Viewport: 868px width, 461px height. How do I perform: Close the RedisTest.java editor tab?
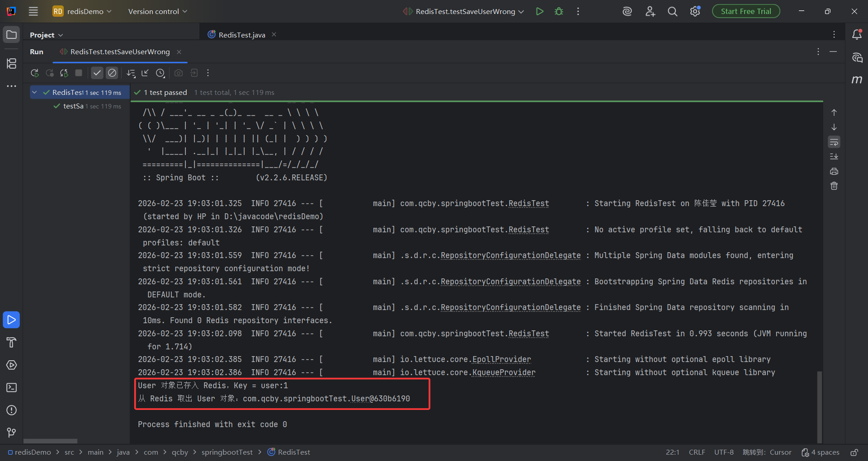click(274, 34)
